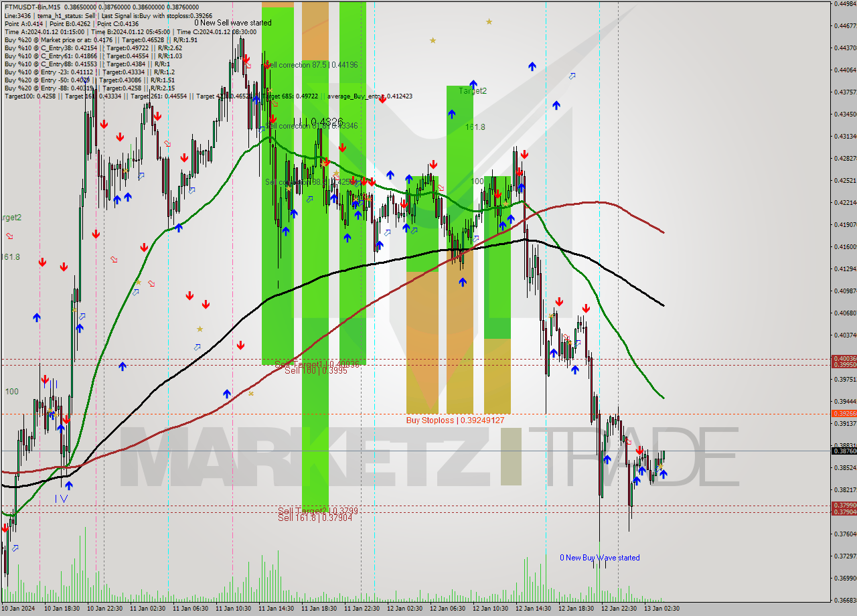Select the 'Sell Target2 | 0.3799' label
Screen dimensions: 857x616
(318, 511)
